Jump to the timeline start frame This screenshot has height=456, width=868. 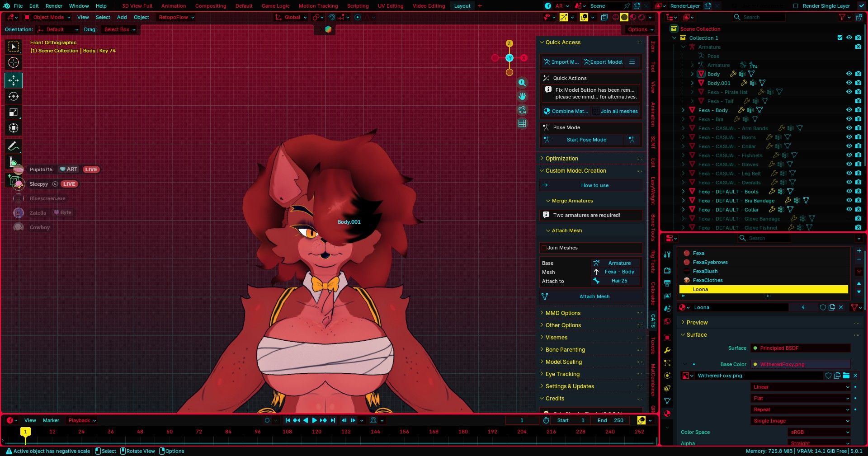click(x=288, y=420)
